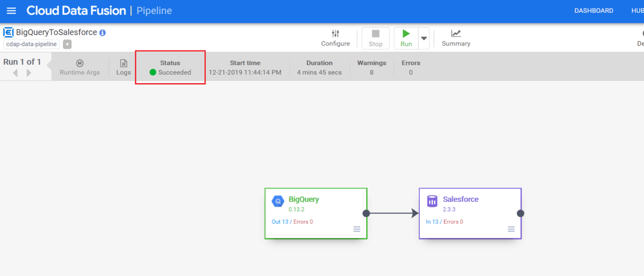
Task: Go to the next run arrow
Action: click(29, 73)
